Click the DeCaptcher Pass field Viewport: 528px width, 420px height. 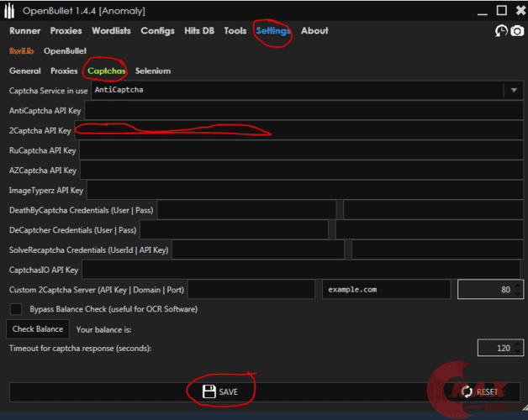(430, 230)
